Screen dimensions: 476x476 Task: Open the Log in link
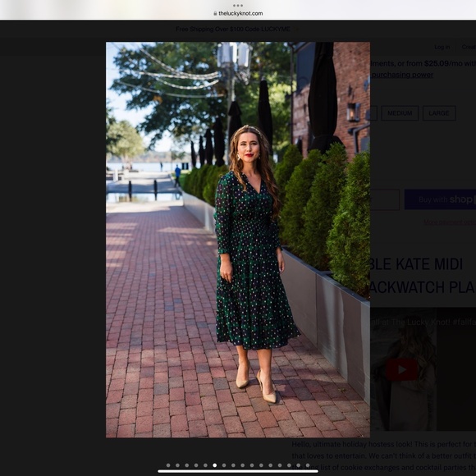tap(442, 47)
